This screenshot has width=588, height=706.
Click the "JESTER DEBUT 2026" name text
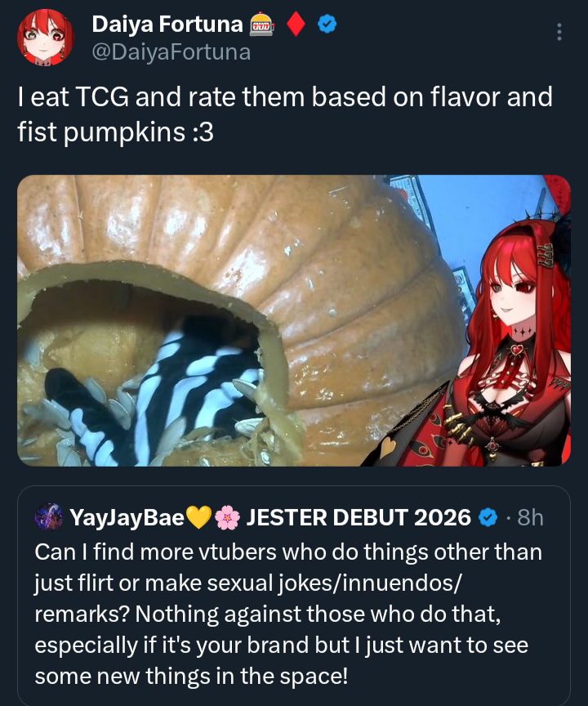[359, 517]
